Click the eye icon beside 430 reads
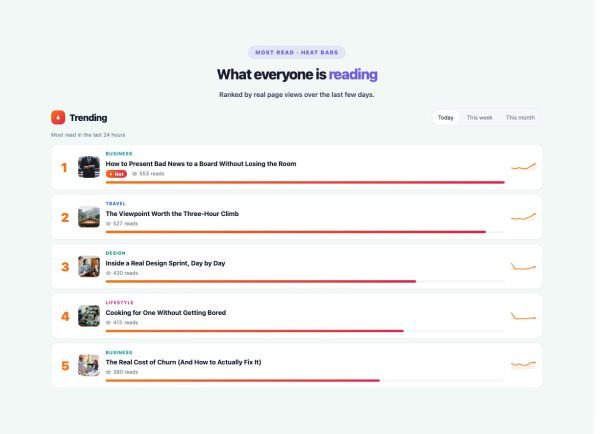Image resolution: width=600 pixels, height=434 pixels. click(108, 273)
